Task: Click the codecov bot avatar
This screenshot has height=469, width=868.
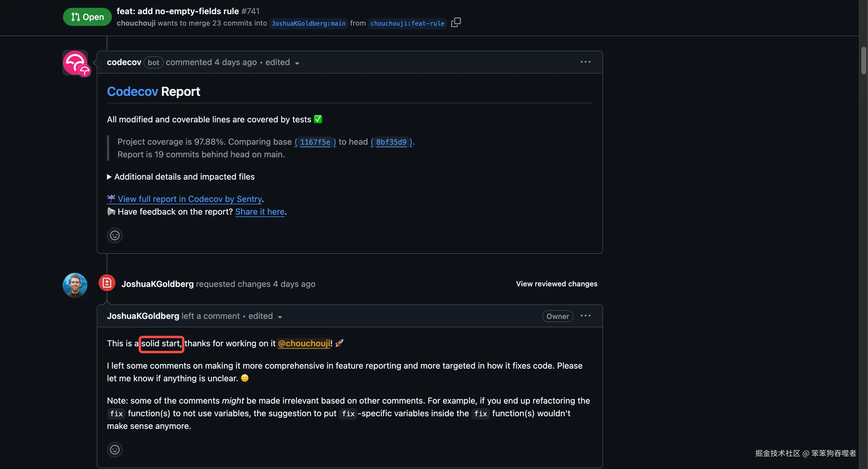Action: (75, 63)
